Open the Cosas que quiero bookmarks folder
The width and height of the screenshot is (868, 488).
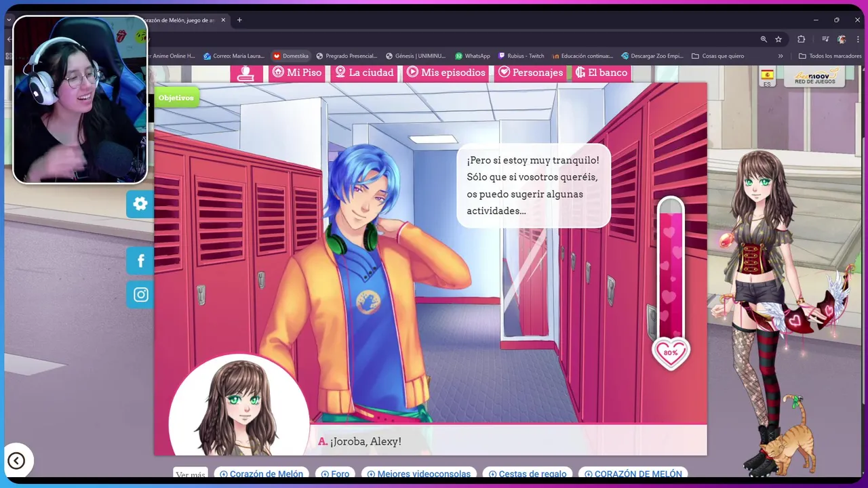(x=717, y=56)
